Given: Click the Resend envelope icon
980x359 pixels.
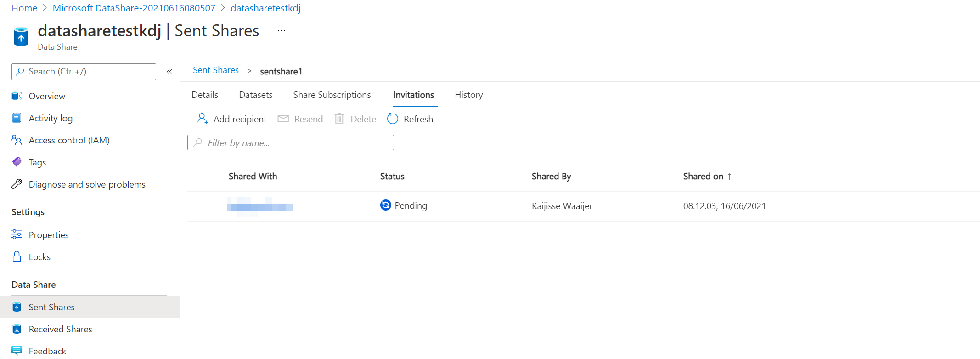Looking at the screenshot, I should 283,119.
